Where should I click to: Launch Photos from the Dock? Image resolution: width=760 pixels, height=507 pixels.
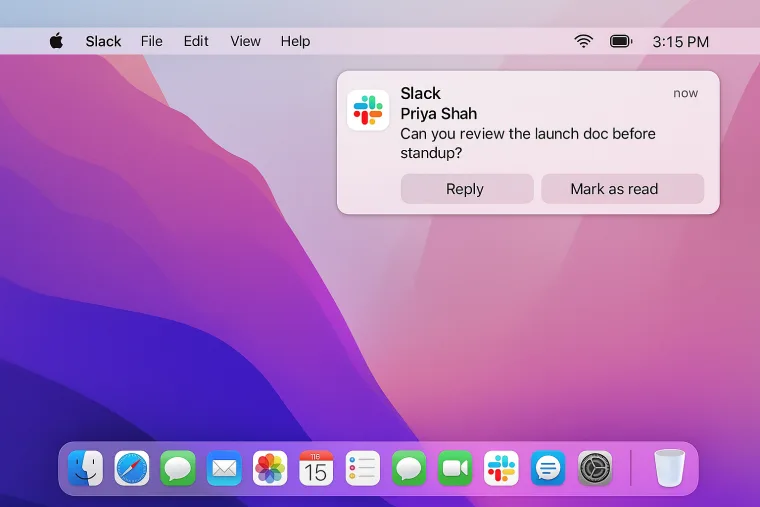(x=270, y=468)
